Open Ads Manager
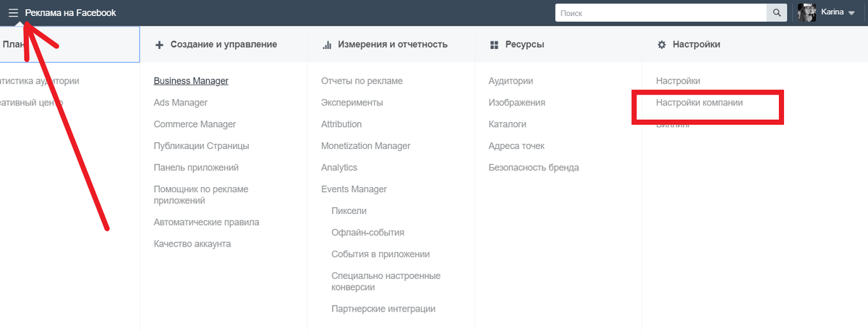Viewport: 868px width, 331px height. click(181, 103)
